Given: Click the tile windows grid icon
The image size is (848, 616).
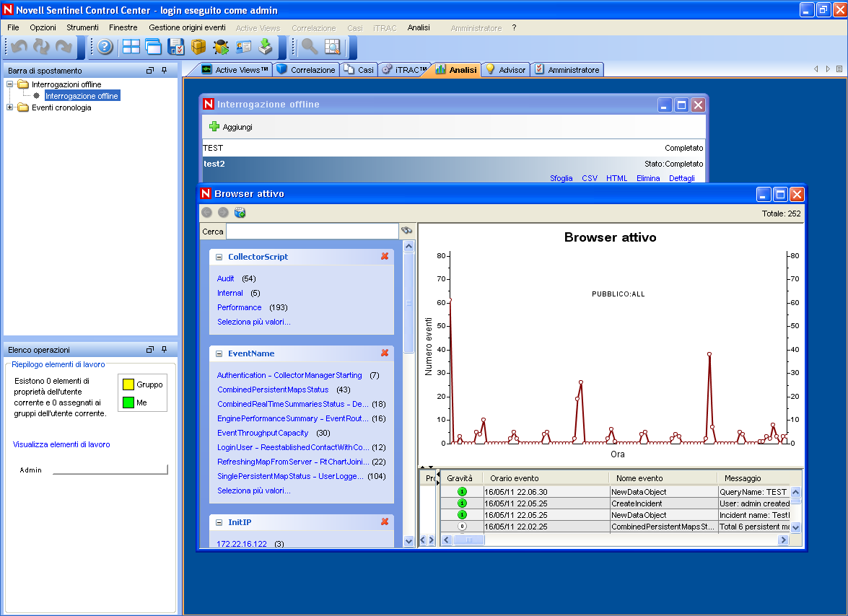Looking at the screenshot, I should [131, 47].
